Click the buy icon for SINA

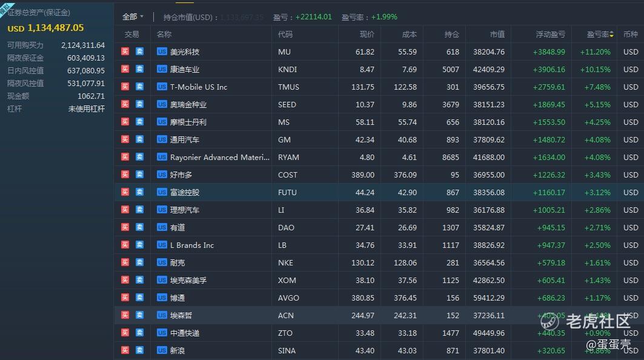click(x=125, y=350)
